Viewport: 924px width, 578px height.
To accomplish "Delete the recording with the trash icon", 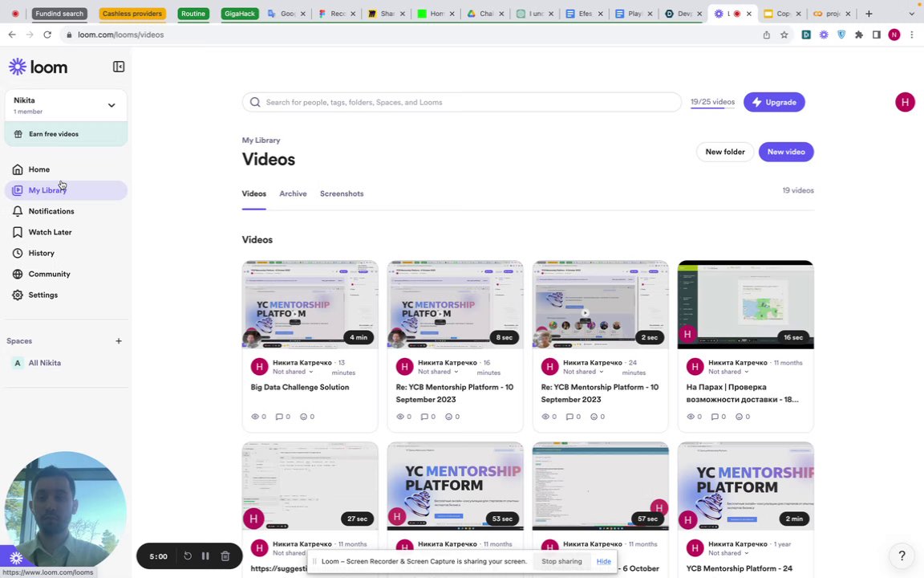I will coord(225,556).
